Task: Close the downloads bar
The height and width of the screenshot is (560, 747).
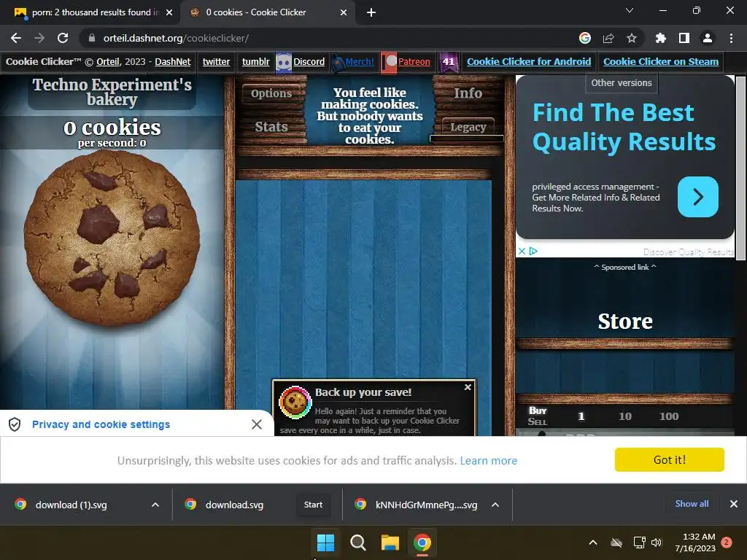Action: coord(734,504)
